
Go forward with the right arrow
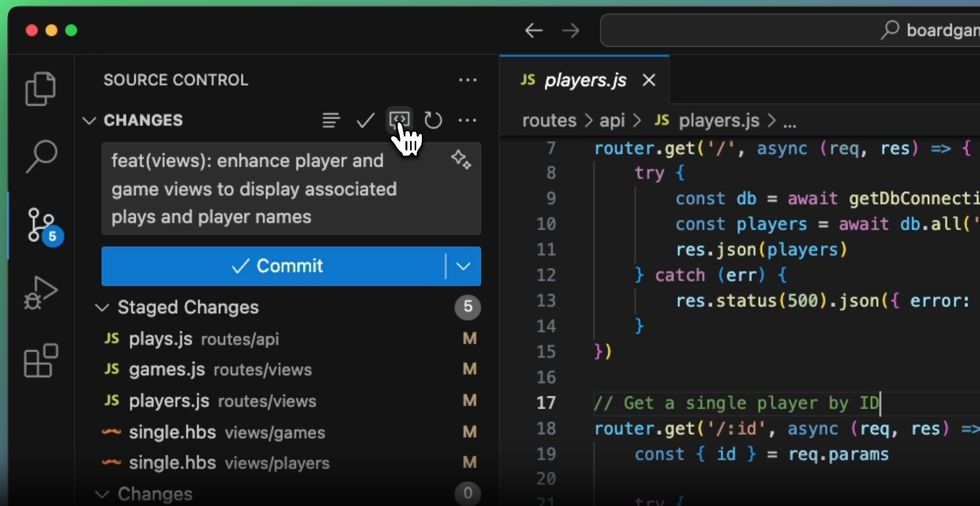pos(570,31)
